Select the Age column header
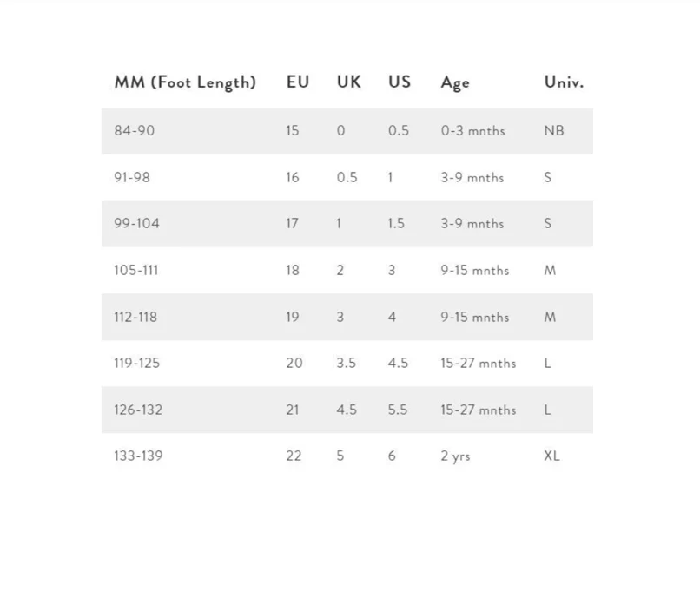This screenshot has height=604, width=700. (x=455, y=82)
